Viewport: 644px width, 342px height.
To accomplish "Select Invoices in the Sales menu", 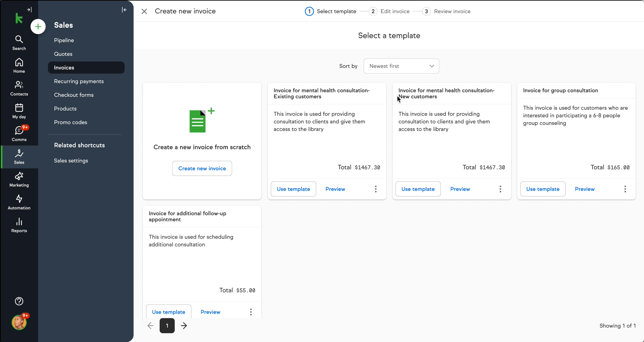I will pos(86,67).
